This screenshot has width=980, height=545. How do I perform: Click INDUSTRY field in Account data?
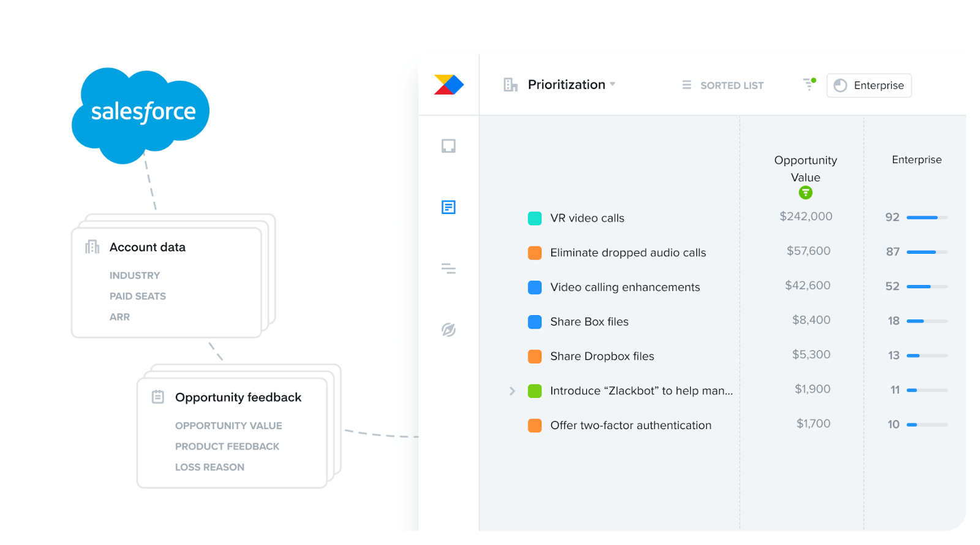(x=135, y=276)
